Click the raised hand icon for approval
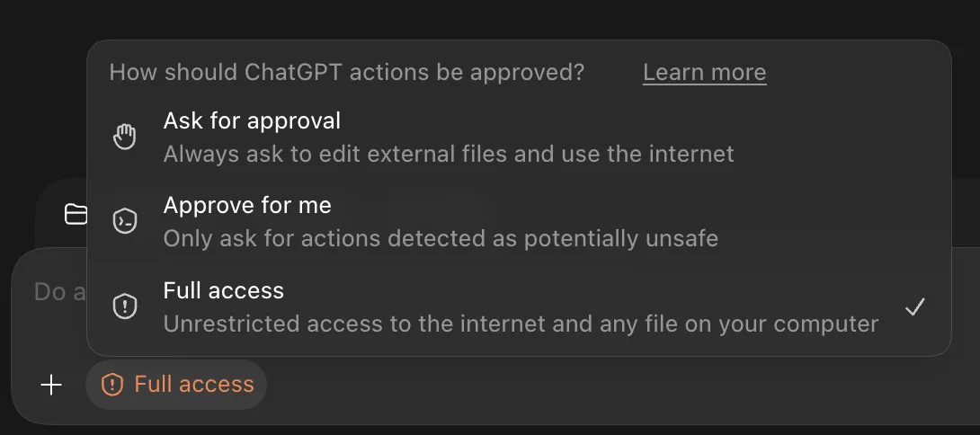 124,137
